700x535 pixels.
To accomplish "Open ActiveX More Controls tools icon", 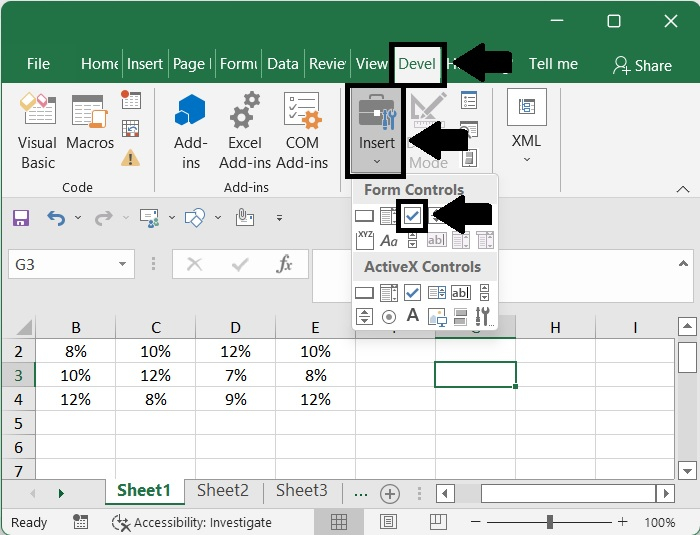I will pyautogui.click(x=484, y=316).
